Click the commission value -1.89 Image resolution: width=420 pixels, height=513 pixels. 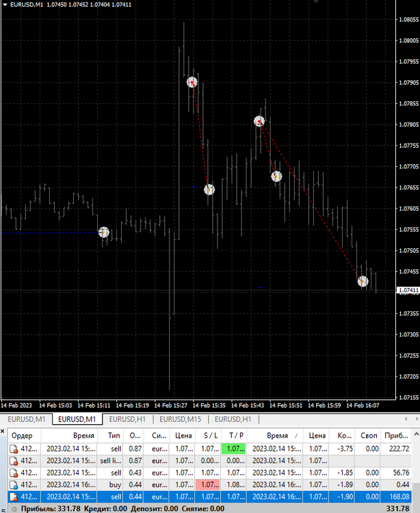click(345, 485)
